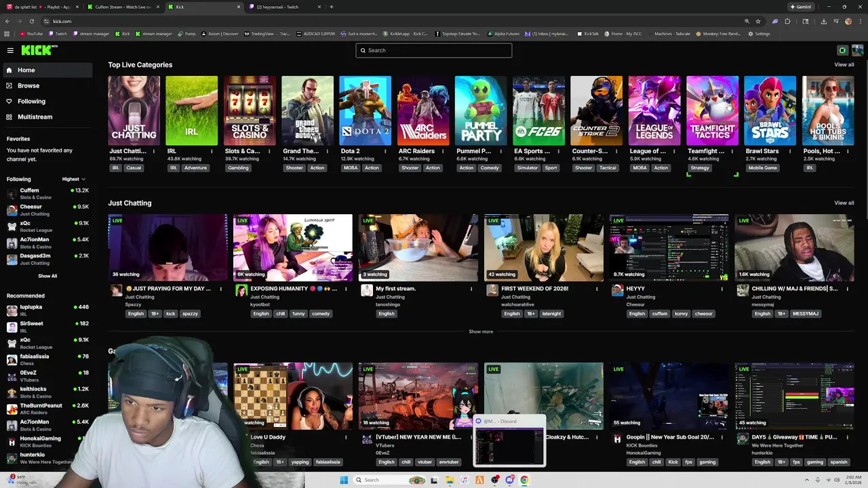Open DasgasdSm channel in Following list

tap(47, 258)
